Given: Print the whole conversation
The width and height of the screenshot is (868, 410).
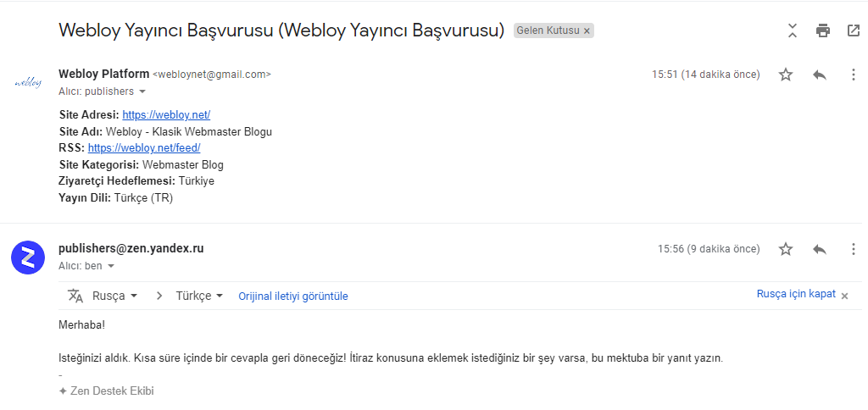Looking at the screenshot, I should (x=823, y=31).
